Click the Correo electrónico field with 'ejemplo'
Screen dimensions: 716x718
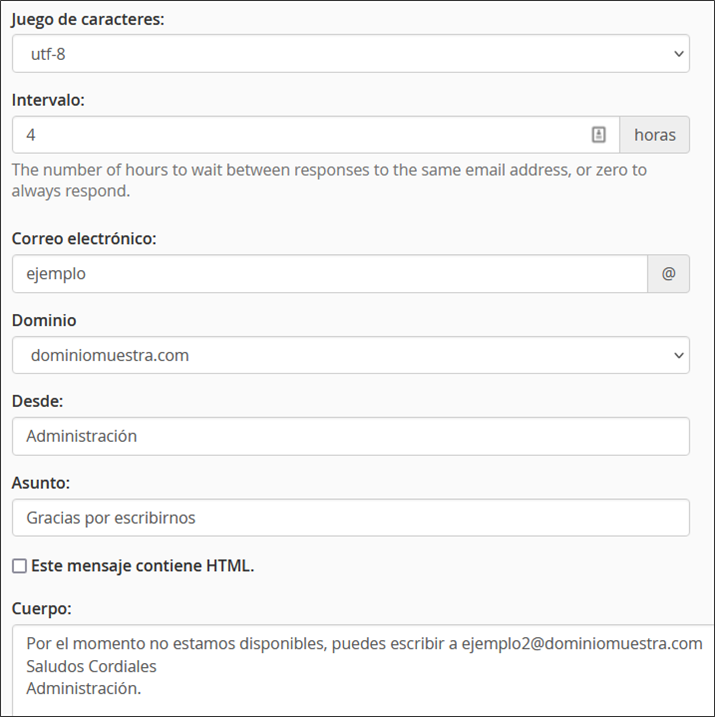click(x=330, y=273)
